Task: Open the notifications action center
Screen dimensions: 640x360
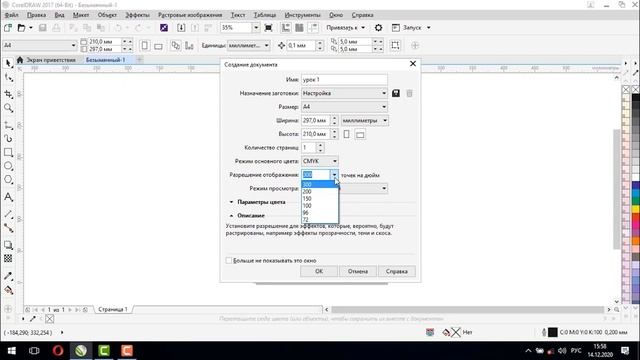Action: point(625,351)
